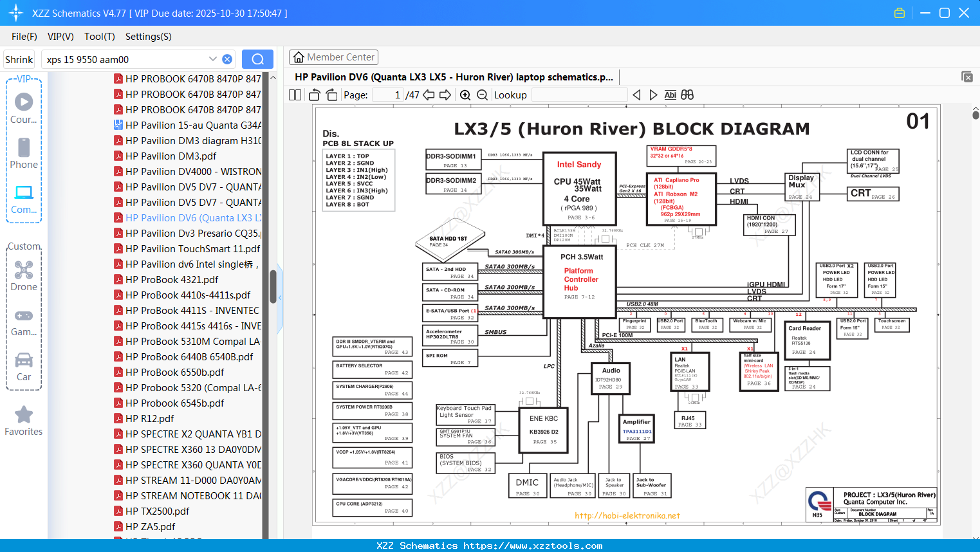980x552 pixels.
Task: Click the Shrink button
Action: [x=19, y=59]
